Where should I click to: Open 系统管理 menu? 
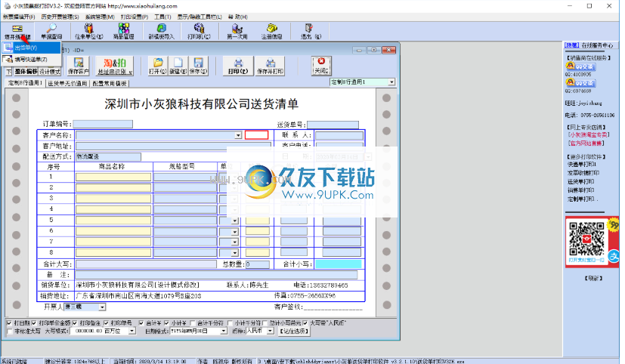click(100, 17)
